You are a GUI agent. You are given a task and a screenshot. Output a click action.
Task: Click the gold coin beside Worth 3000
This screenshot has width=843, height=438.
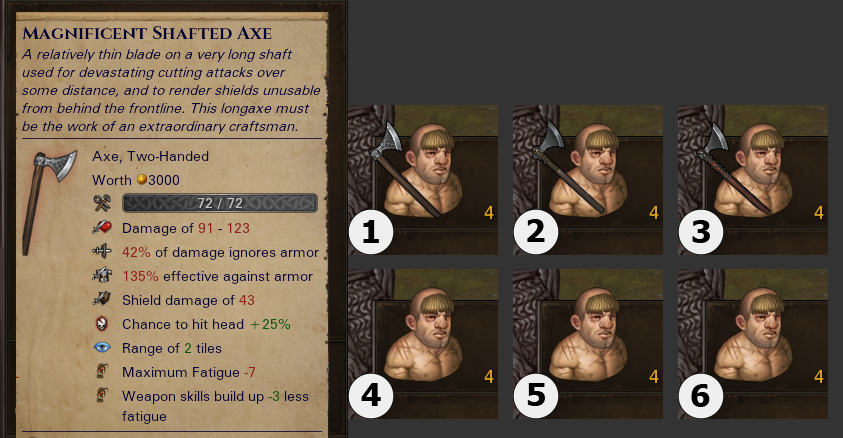tap(141, 179)
